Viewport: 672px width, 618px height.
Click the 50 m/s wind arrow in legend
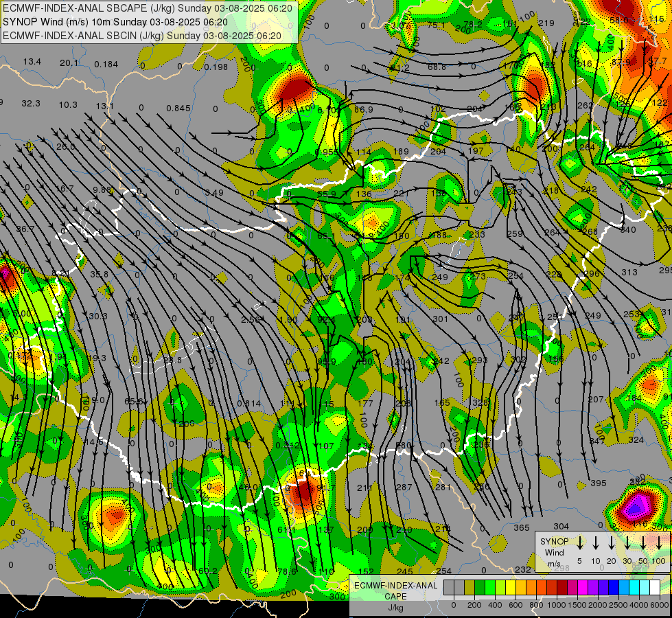(x=643, y=543)
